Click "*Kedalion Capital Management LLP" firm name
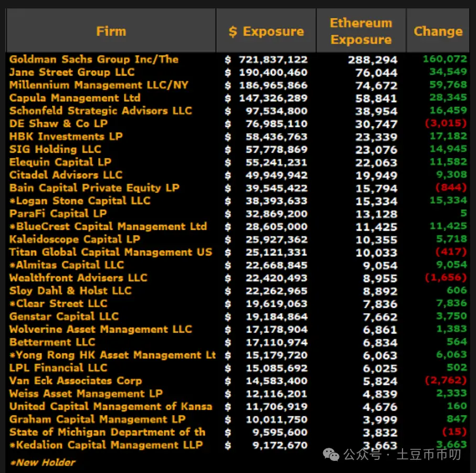 (x=106, y=445)
